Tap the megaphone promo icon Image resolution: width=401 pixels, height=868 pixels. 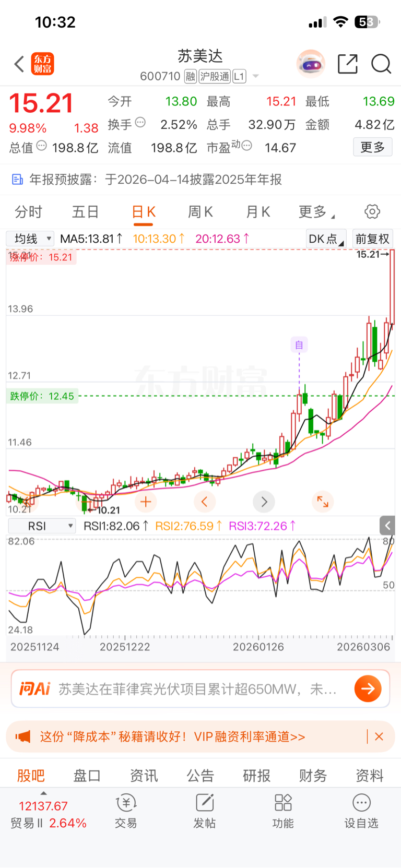23,737
